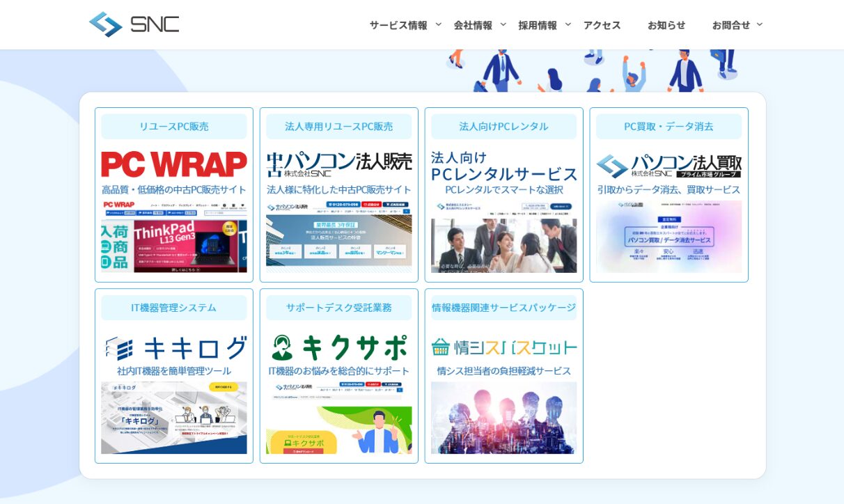Click the PCレンタルでスマートな選択 text
844x504 pixels.
point(504,189)
